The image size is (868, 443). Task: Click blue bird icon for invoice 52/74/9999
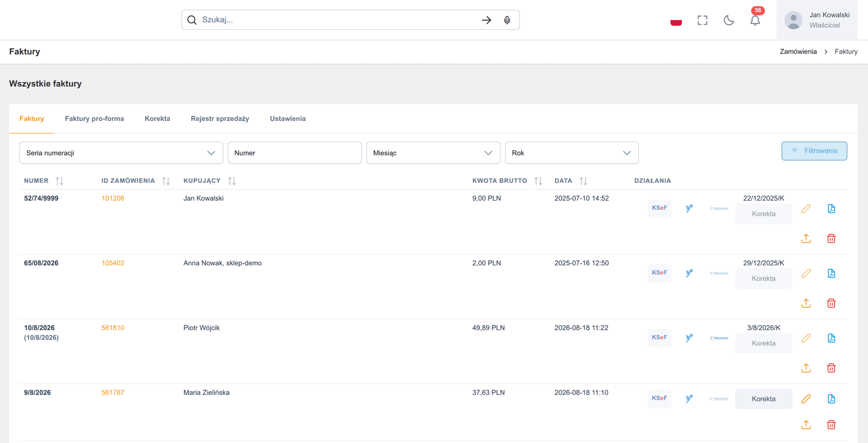(x=689, y=209)
